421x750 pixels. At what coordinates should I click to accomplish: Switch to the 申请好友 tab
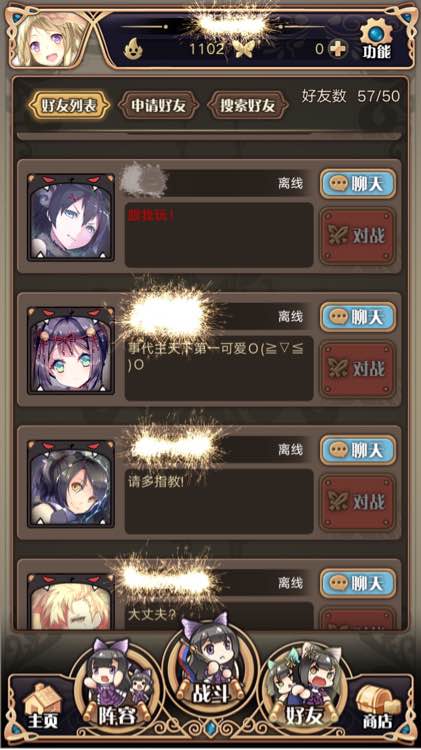tap(158, 105)
